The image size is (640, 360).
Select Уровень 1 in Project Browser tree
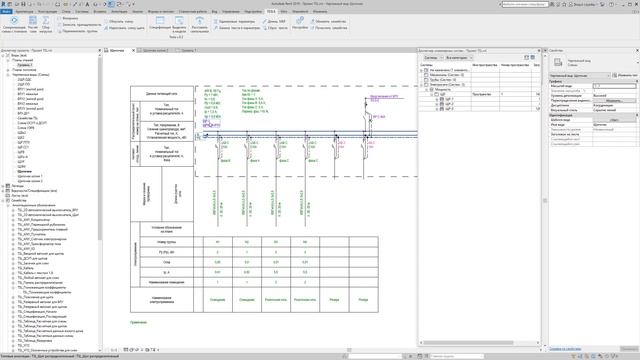point(24,65)
